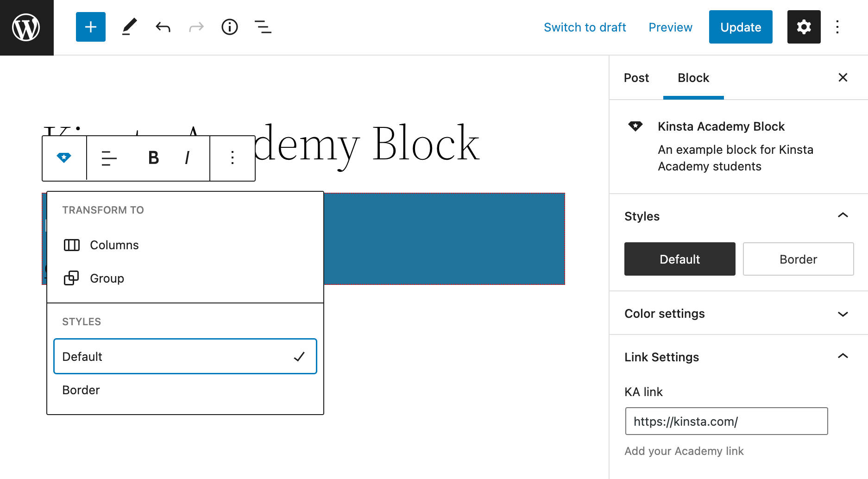
Task: Click the Update button
Action: [740, 27]
